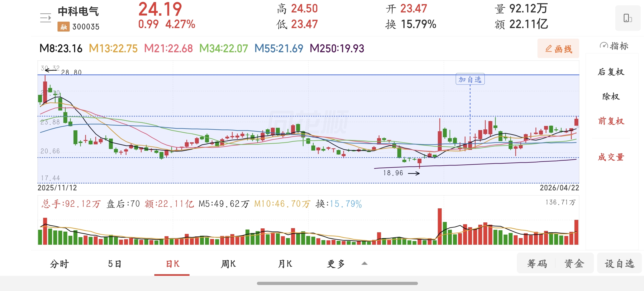644x291 pixels.
Task: Tap the 18.96 low price arrow marker
Action: tap(414, 173)
